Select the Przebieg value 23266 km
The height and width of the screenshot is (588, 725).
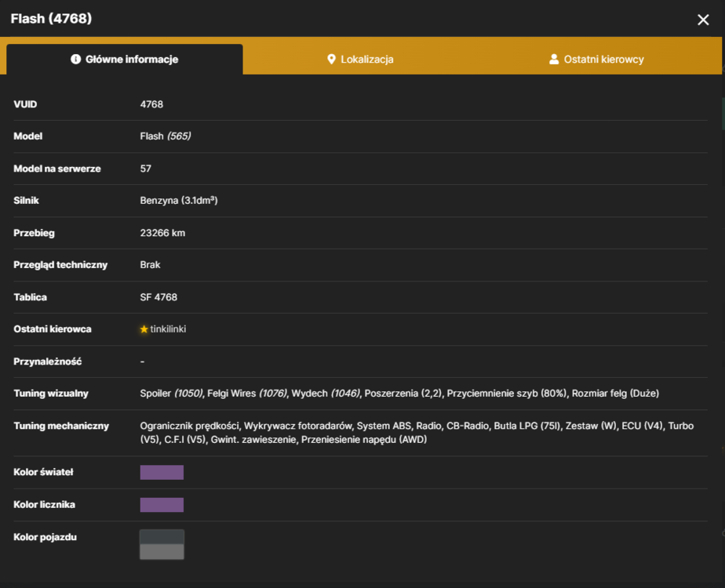click(162, 233)
